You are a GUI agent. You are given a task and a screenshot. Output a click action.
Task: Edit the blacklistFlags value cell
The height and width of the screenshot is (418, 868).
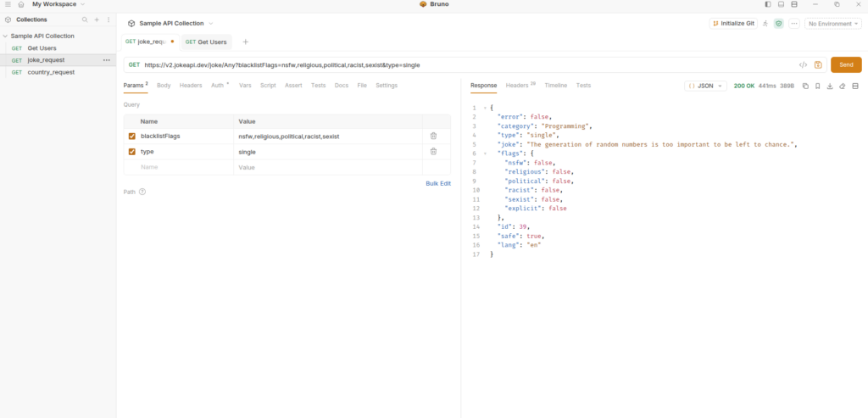point(328,137)
